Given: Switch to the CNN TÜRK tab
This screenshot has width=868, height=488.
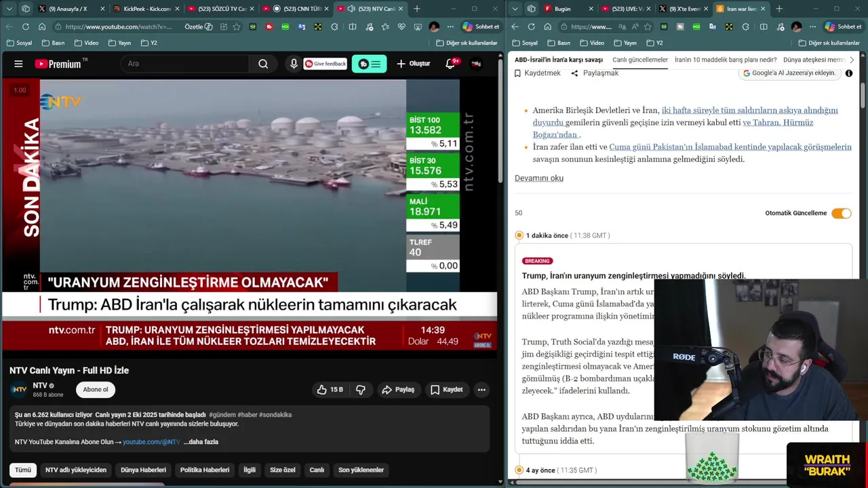Looking at the screenshot, I should (x=296, y=9).
